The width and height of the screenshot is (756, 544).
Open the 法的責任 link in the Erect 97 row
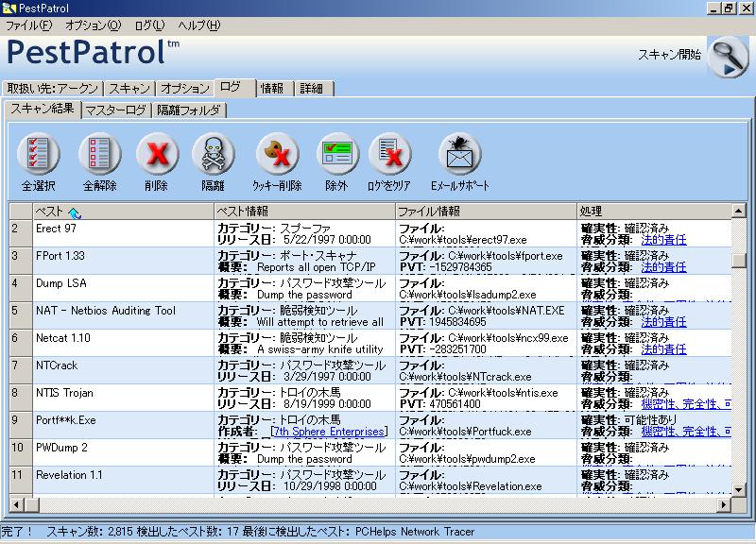pyautogui.click(x=663, y=240)
